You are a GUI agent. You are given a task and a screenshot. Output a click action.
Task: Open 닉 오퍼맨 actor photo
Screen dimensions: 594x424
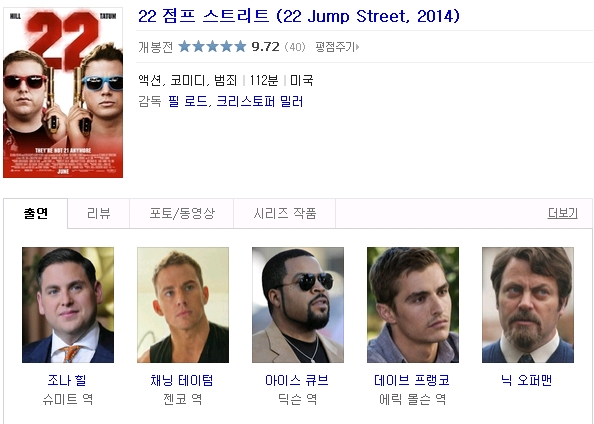coord(528,305)
